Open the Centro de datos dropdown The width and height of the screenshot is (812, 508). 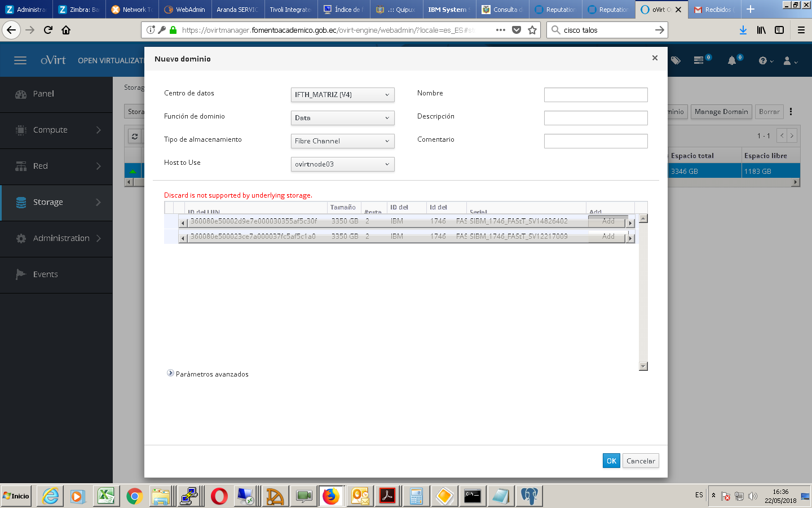pyautogui.click(x=342, y=95)
